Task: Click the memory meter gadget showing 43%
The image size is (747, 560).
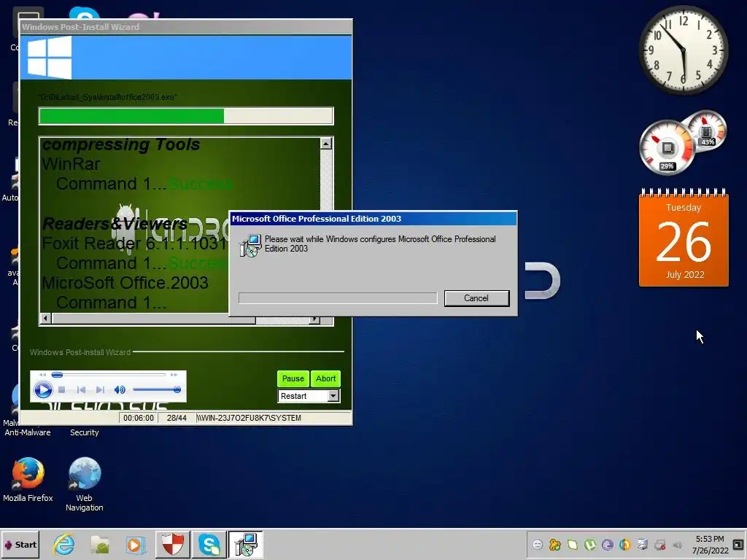Action: 707,130
